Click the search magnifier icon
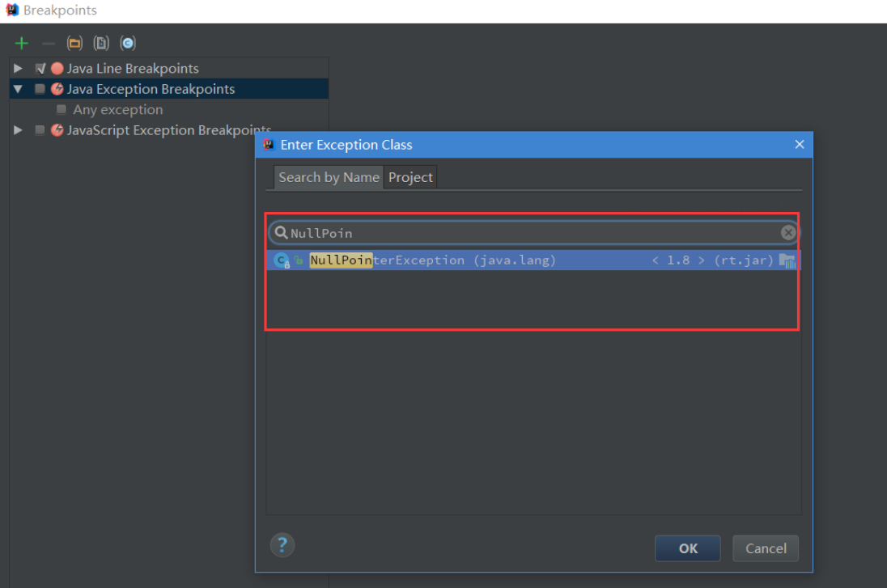The height and width of the screenshot is (588, 887). 281,232
